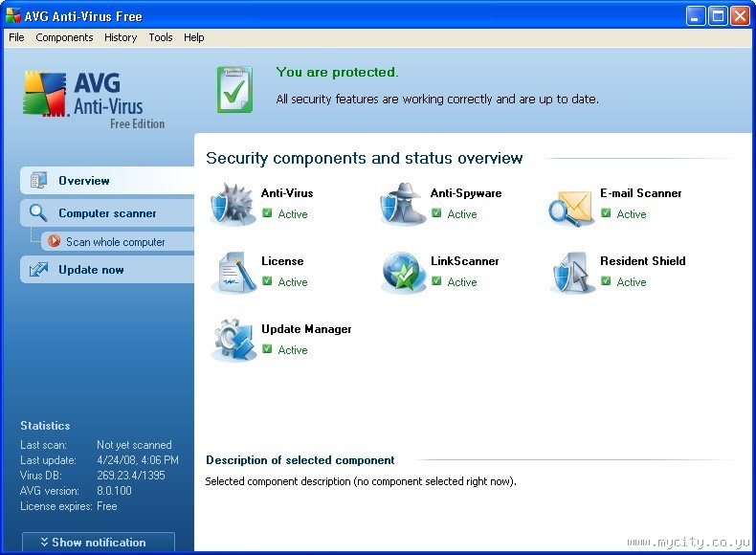Click the Scan whole computer play icon
Screen dimensions: 756x555
[54, 241]
